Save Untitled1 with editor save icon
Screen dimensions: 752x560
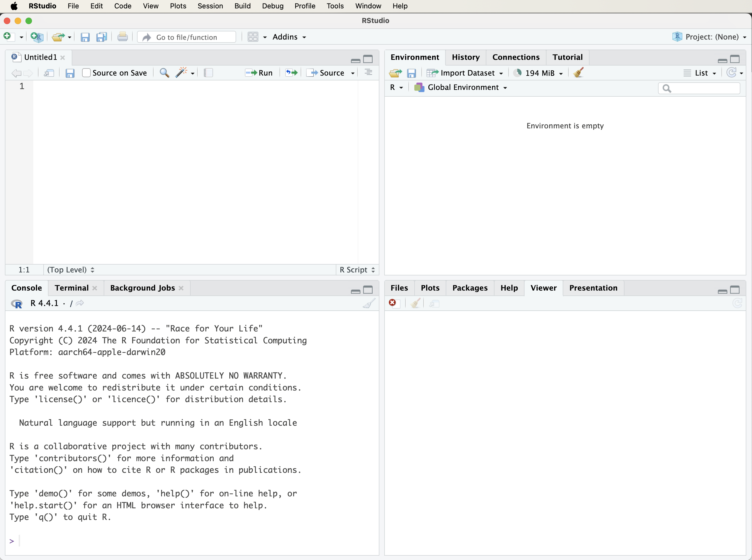[x=70, y=73]
